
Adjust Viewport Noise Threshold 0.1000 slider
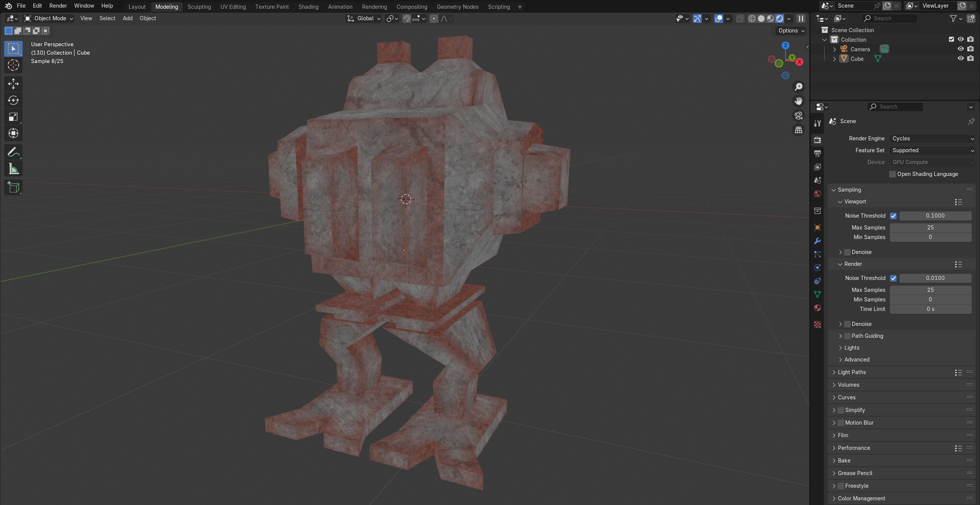coord(935,216)
